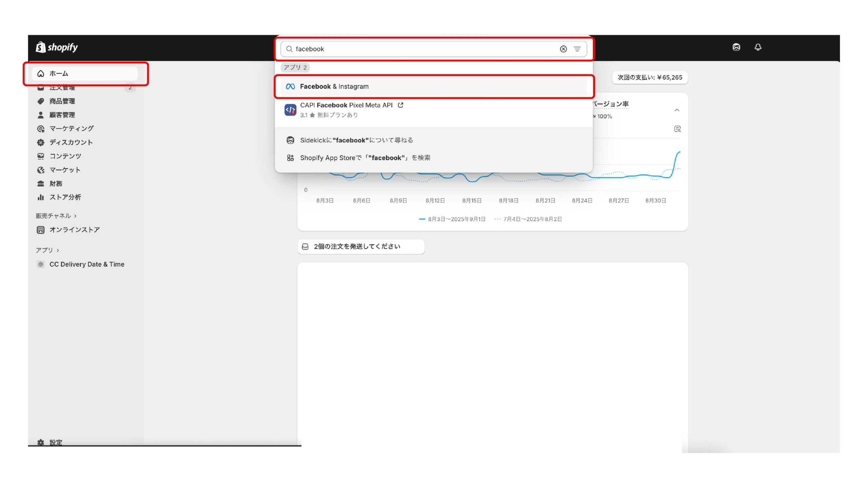Go to ホーム in sidebar
This screenshot has width=868, height=488.
point(85,74)
